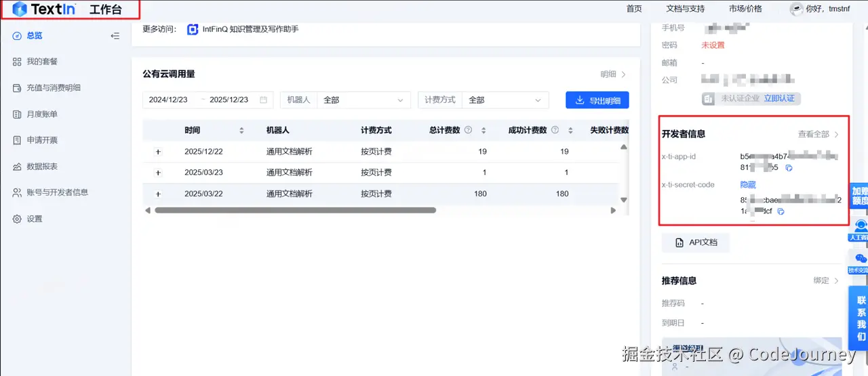Click the 月度账单 bill icon
868x376 pixels.
18,114
